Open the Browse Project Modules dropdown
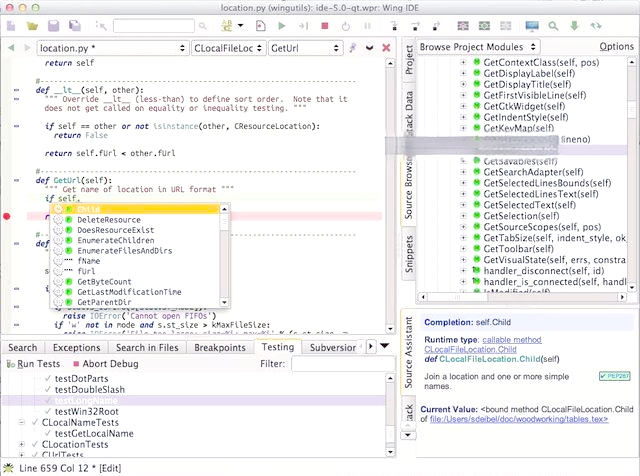Viewport: 640px width, 476px height. [478, 47]
